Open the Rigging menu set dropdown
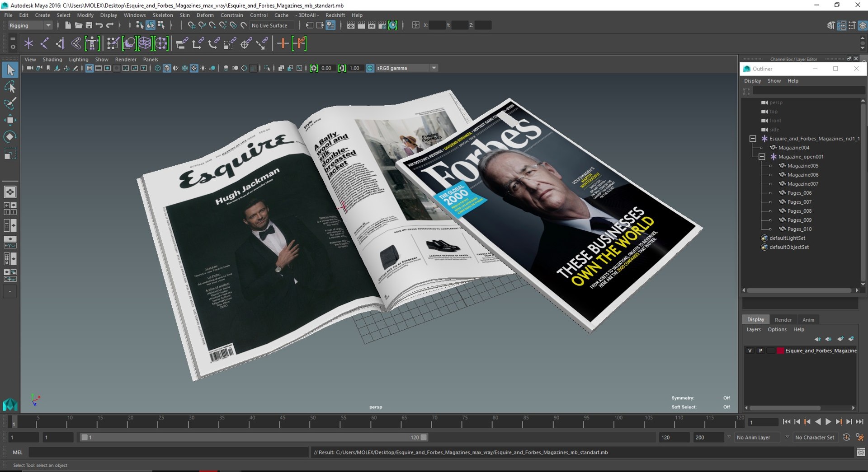This screenshot has width=868, height=472. point(30,25)
